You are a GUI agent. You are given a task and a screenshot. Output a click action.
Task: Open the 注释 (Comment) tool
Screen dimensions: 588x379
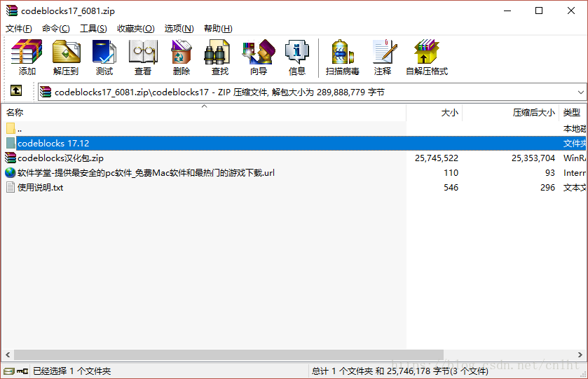tap(384, 52)
